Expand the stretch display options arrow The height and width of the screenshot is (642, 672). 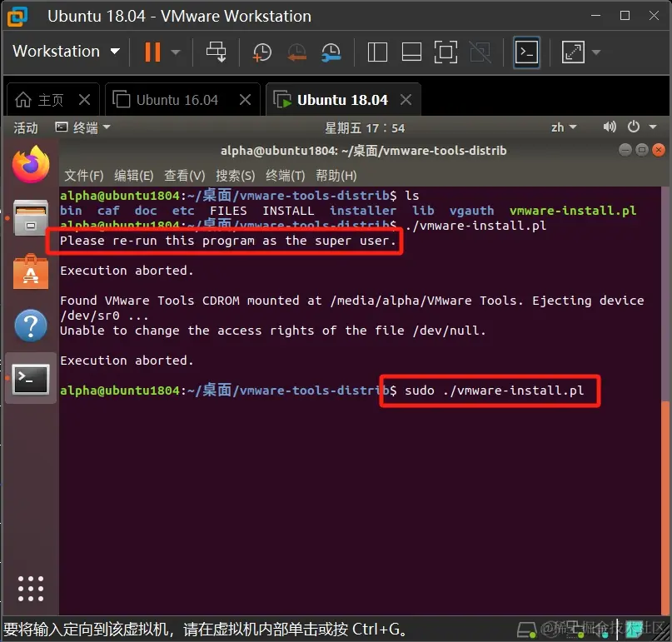pyautogui.click(x=596, y=52)
